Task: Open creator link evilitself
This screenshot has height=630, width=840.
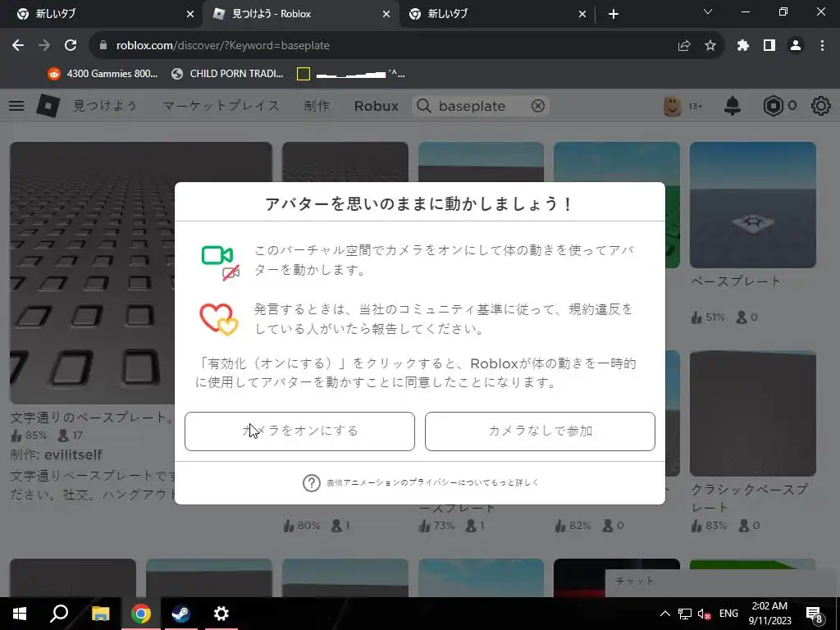Action: click(x=73, y=454)
